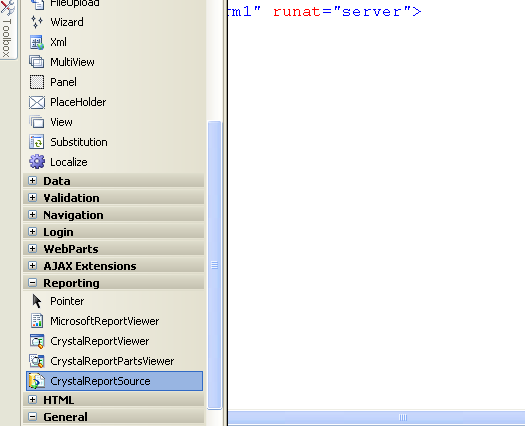Viewport: 526px width, 429px height.
Task: Expand the Data toolbox section
Action: pos(33,181)
